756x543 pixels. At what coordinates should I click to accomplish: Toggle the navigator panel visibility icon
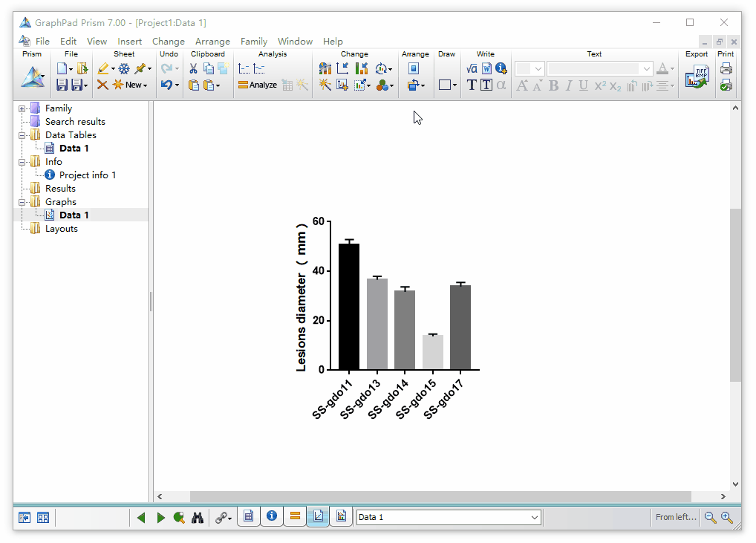pos(24,518)
